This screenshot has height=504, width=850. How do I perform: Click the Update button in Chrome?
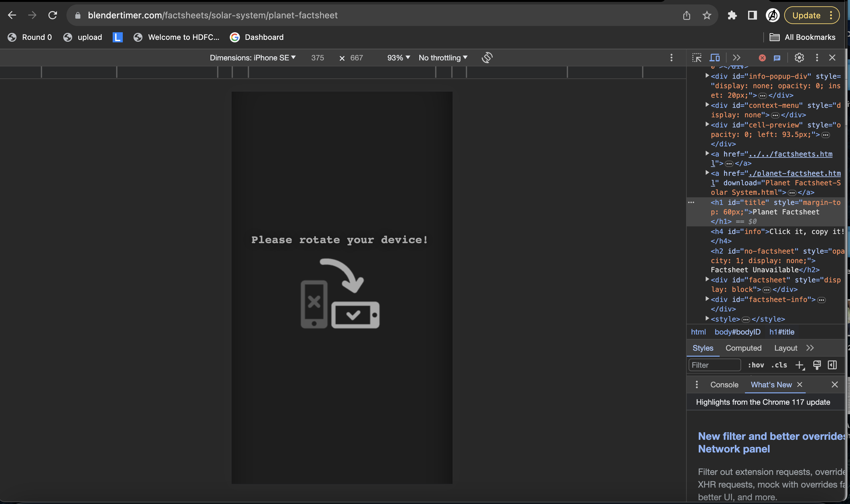[806, 15]
